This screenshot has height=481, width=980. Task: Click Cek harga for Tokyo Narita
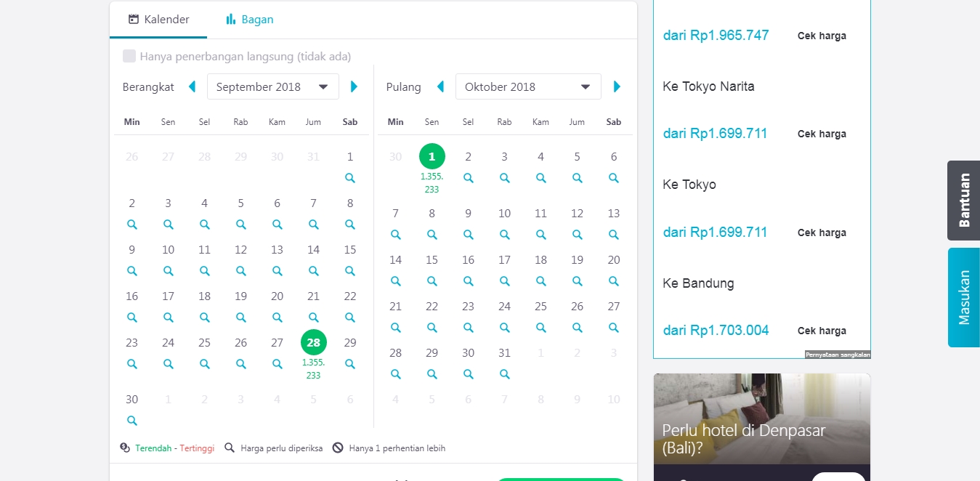pyautogui.click(x=822, y=134)
